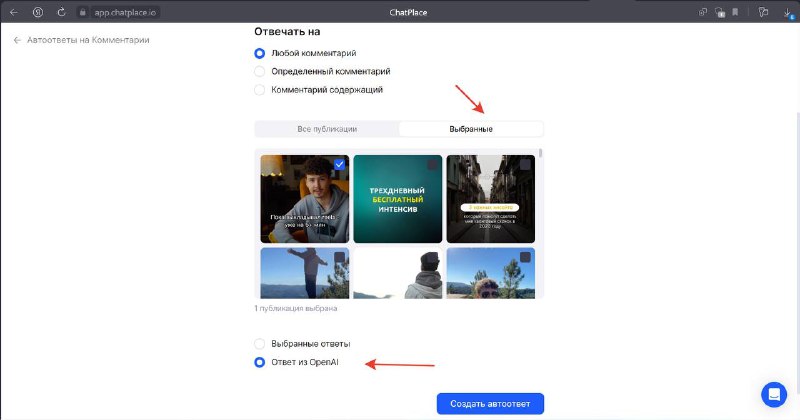
Task: Switch to the Все публикации tab
Action: click(327, 129)
